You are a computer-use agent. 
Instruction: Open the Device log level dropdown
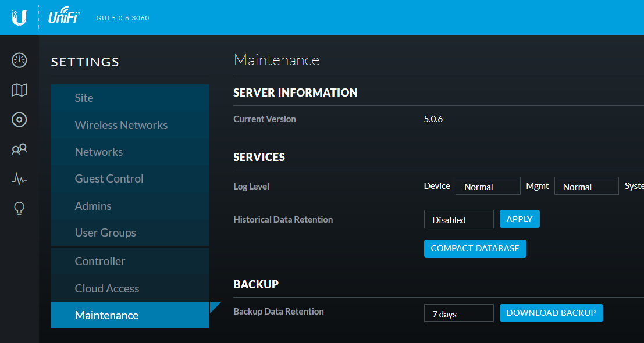(488, 187)
